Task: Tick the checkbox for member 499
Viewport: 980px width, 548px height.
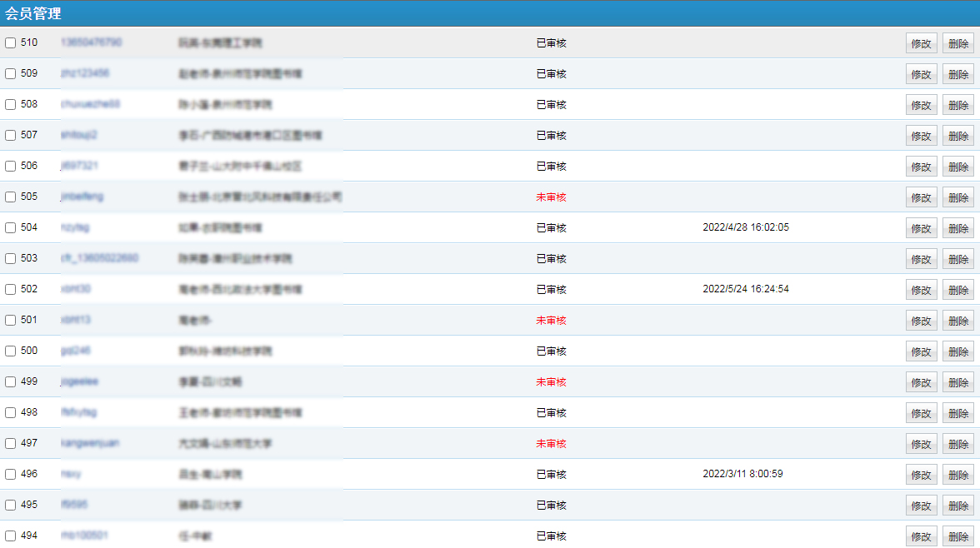Action: 11,382
